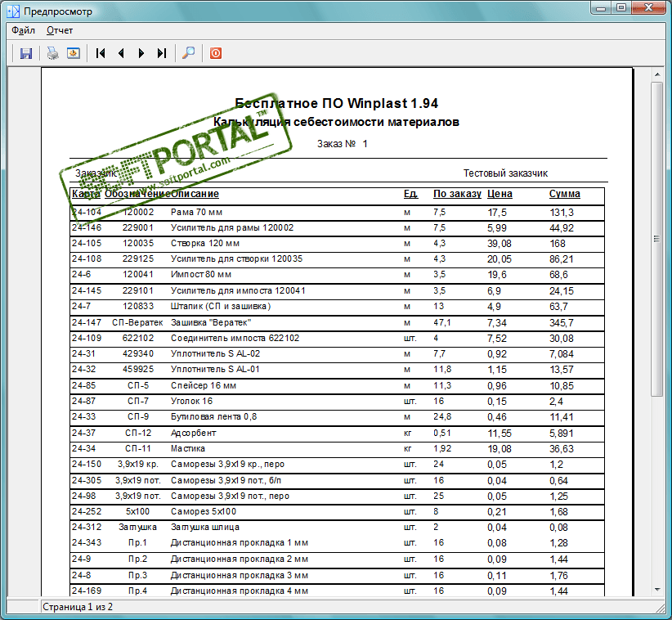Select text Штапик (СП и зашивка)

pos(221,306)
